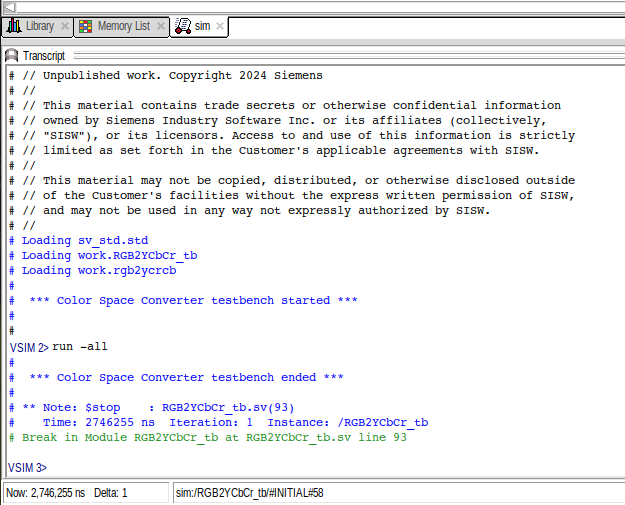
Task: Click the 'testbench started' message line
Action: (x=183, y=301)
